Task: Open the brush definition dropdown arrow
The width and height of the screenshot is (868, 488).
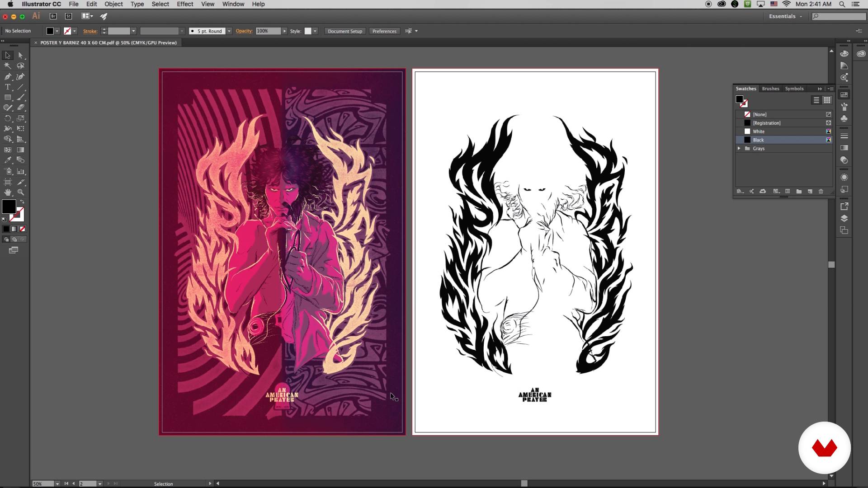Action: (x=229, y=31)
